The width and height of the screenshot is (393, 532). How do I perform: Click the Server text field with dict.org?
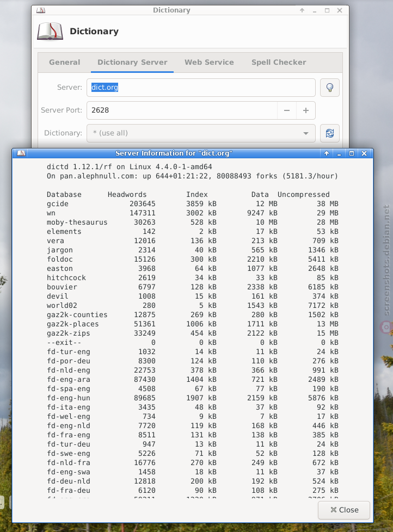(x=201, y=88)
